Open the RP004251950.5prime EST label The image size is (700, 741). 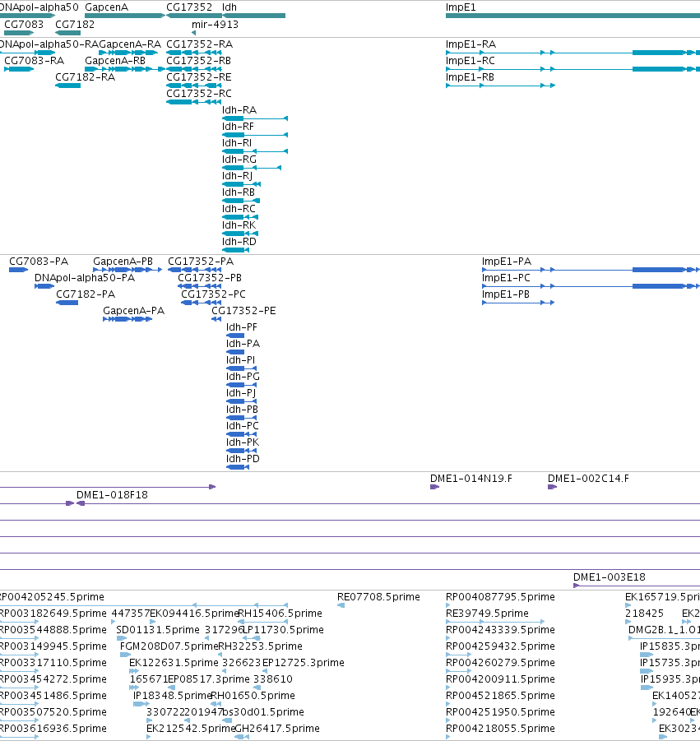click(500, 712)
